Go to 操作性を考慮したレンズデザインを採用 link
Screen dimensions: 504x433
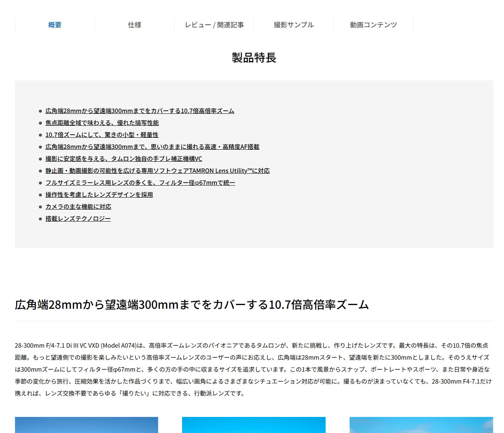tap(99, 195)
